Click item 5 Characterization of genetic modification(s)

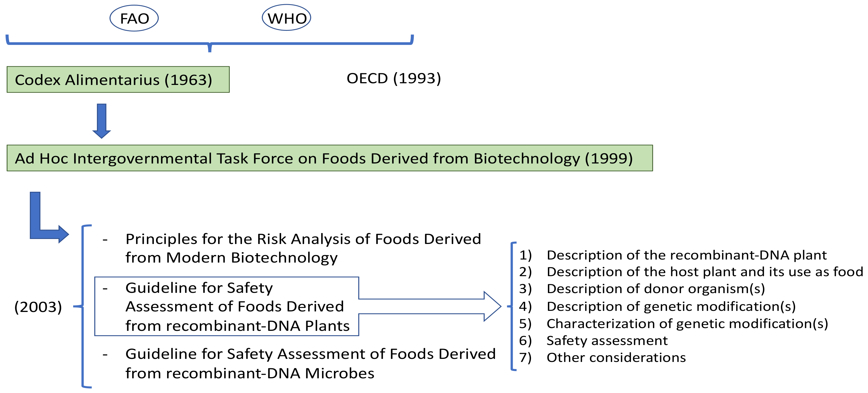(687, 324)
